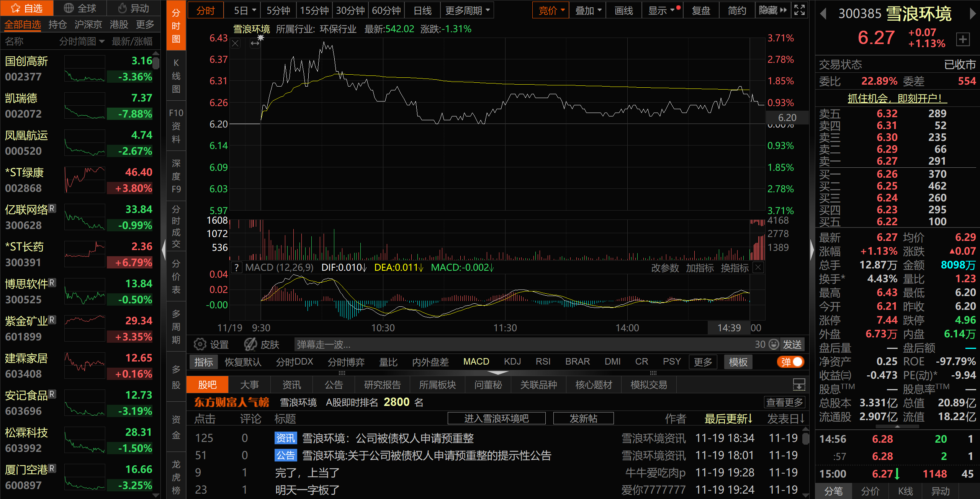Switch to 日线 chart tab
This screenshot has width=980, height=499.
click(x=422, y=10)
